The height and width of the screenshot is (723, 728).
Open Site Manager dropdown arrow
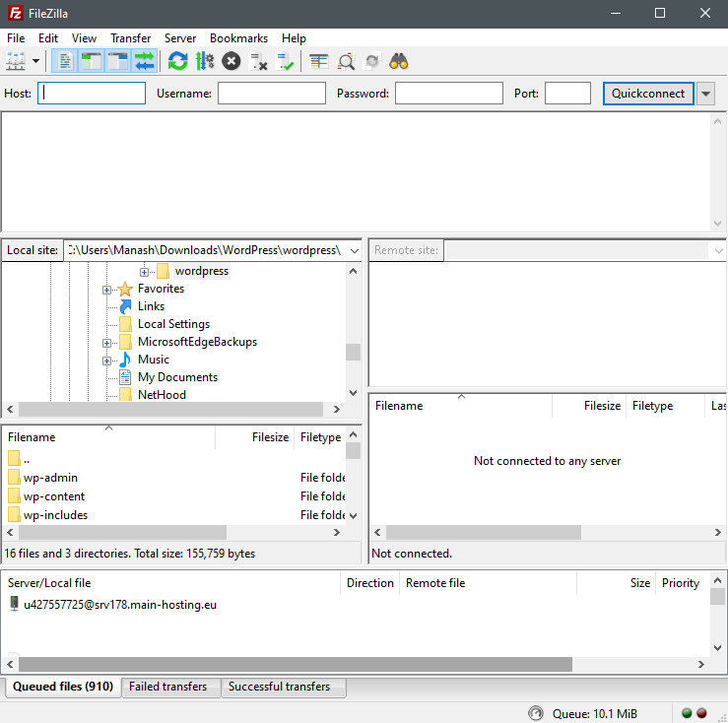click(x=35, y=61)
